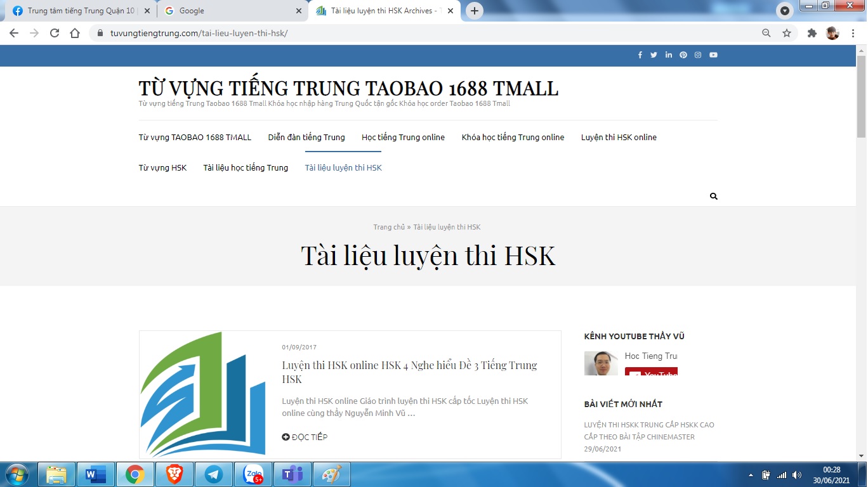Click the network signal icon in system tray
The image size is (868, 487).
coord(782,475)
